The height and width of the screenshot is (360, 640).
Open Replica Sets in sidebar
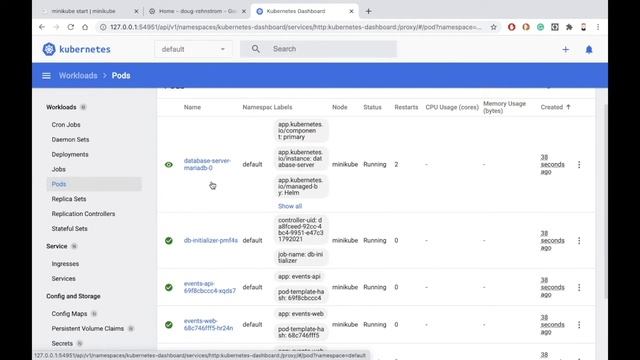coord(69,199)
